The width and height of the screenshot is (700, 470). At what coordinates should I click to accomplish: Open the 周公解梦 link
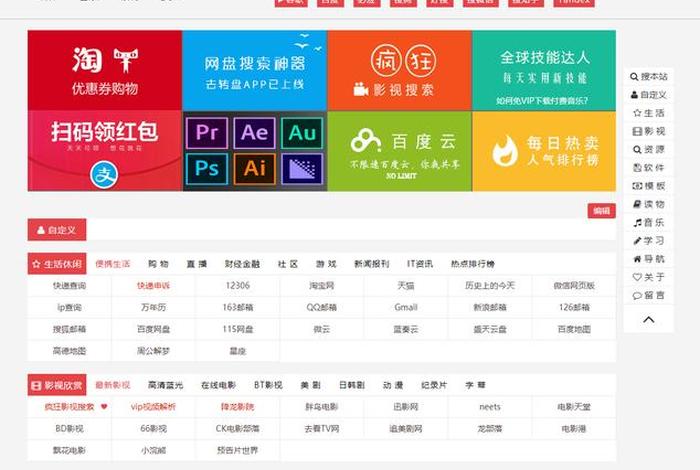point(153,351)
